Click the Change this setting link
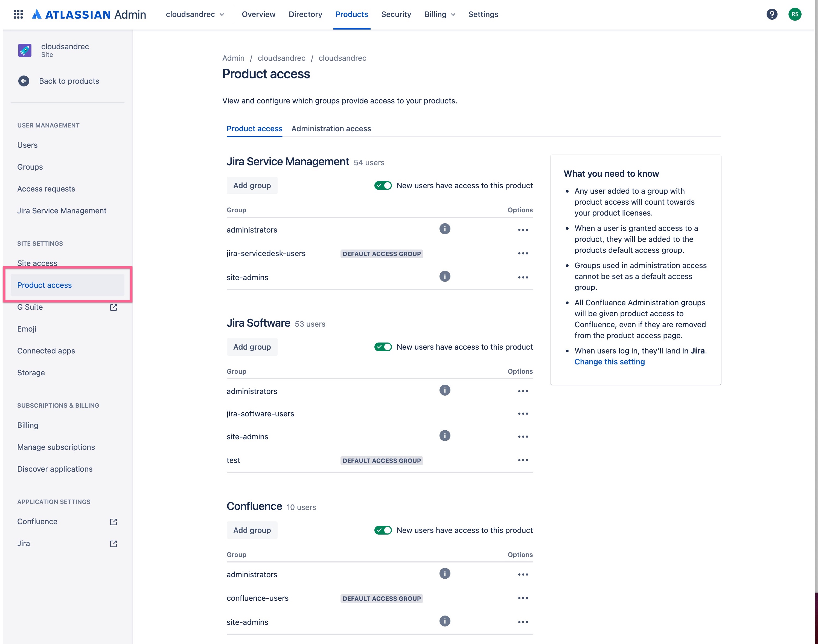 tap(609, 362)
